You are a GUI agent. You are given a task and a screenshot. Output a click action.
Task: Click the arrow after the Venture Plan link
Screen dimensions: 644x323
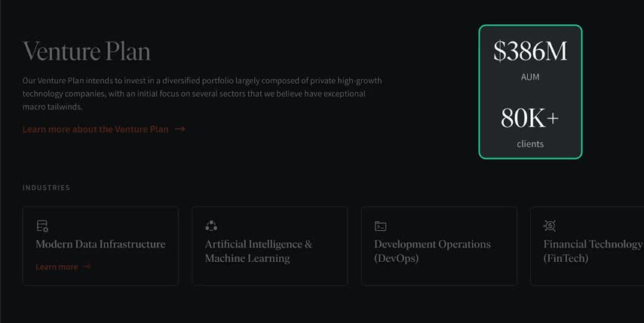(180, 129)
